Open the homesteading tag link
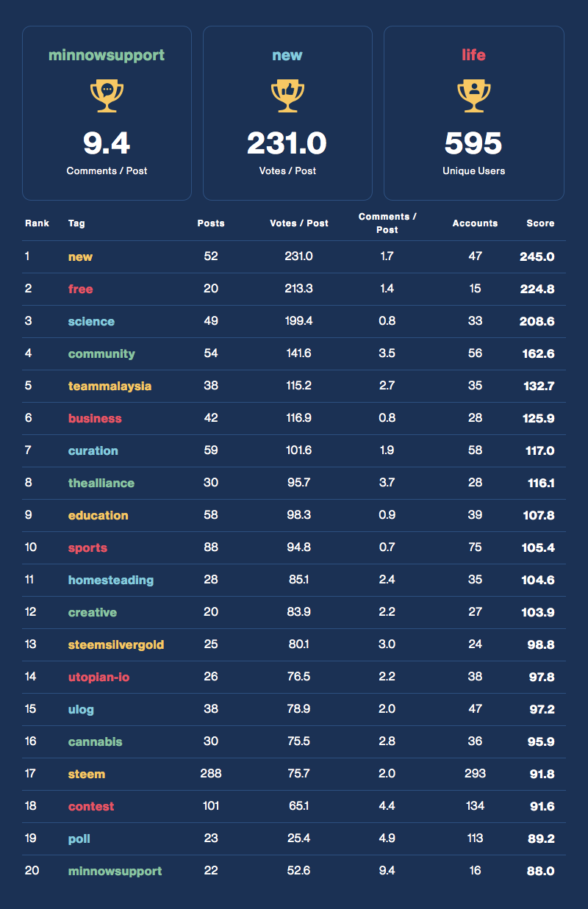The width and height of the screenshot is (588, 909). [x=111, y=581]
